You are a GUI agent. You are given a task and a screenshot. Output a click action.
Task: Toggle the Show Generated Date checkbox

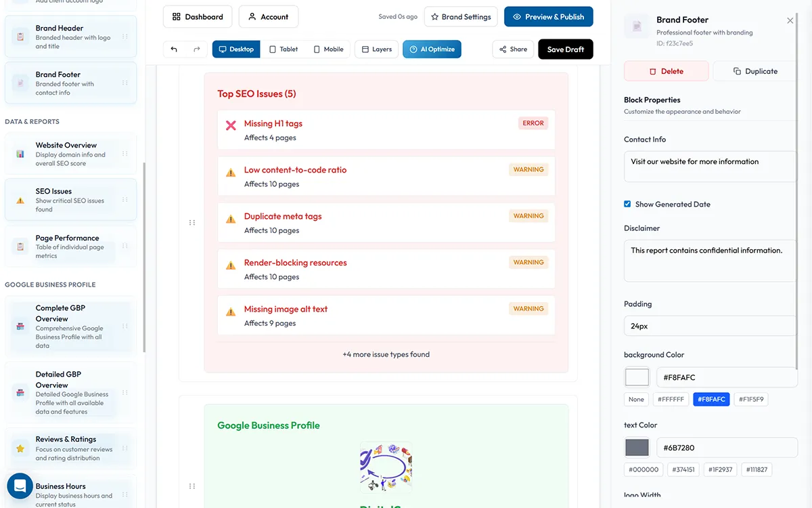pyautogui.click(x=627, y=204)
